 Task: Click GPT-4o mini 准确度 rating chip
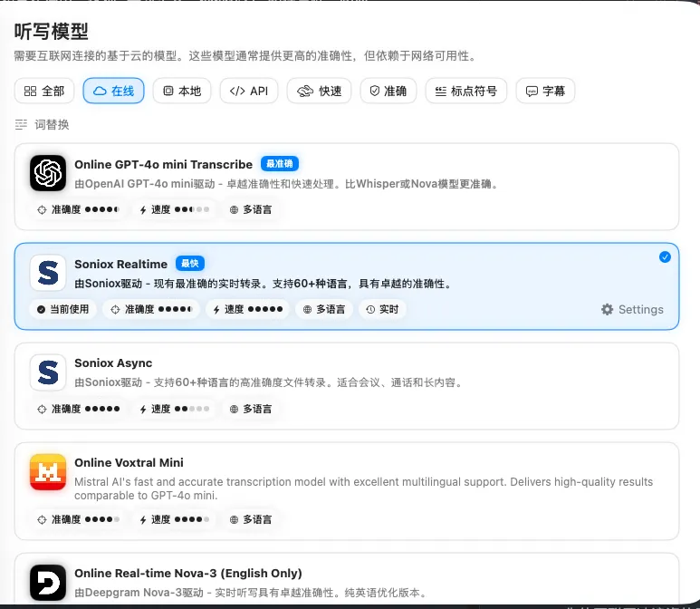pyautogui.click(x=79, y=209)
